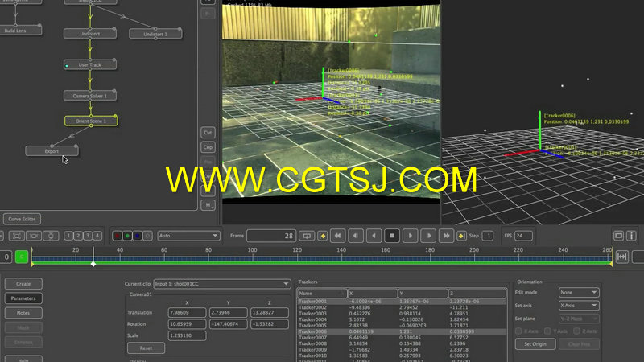Select the Camera Solver 1 node
644x362 pixels.
(x=90, y=96)
